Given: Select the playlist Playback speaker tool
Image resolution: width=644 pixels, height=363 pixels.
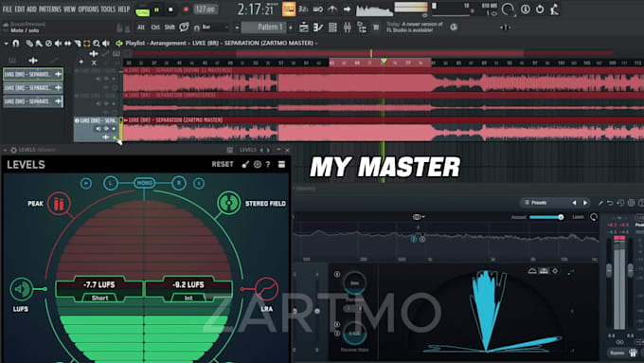Looking at the screenshot, I should click(106, 44).
